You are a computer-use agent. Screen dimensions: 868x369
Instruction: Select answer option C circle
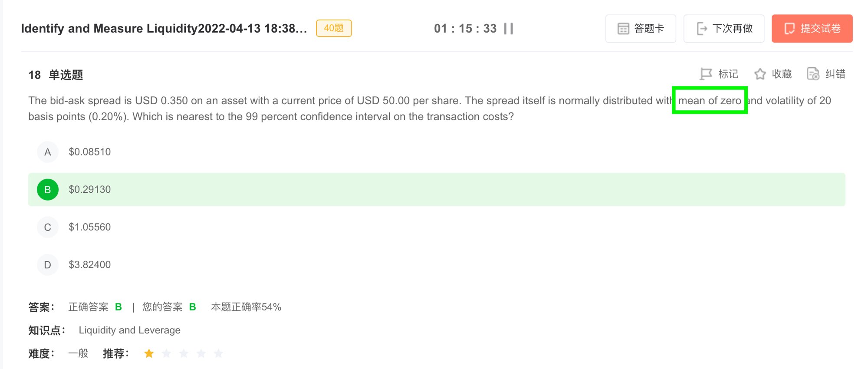tap(48, 227)
